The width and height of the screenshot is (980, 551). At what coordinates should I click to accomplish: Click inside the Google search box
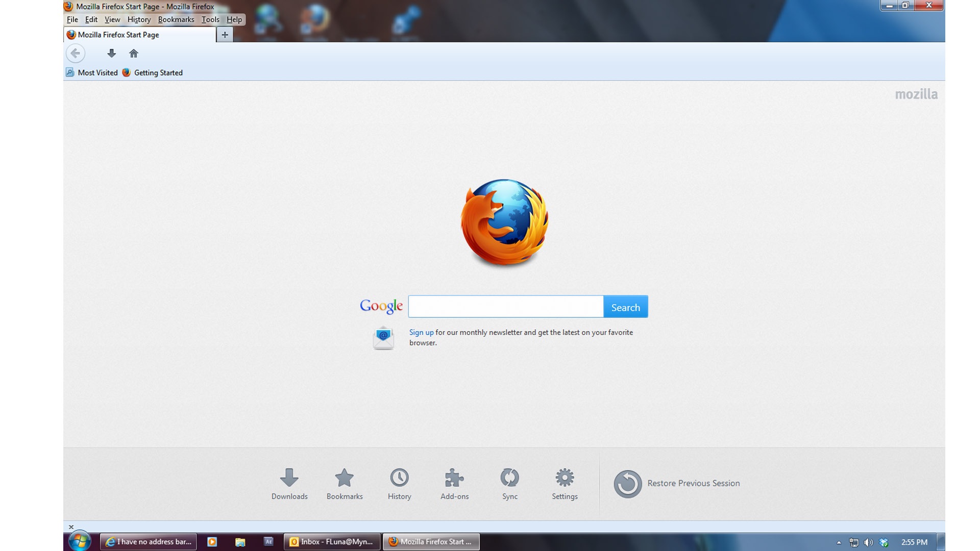505,306
